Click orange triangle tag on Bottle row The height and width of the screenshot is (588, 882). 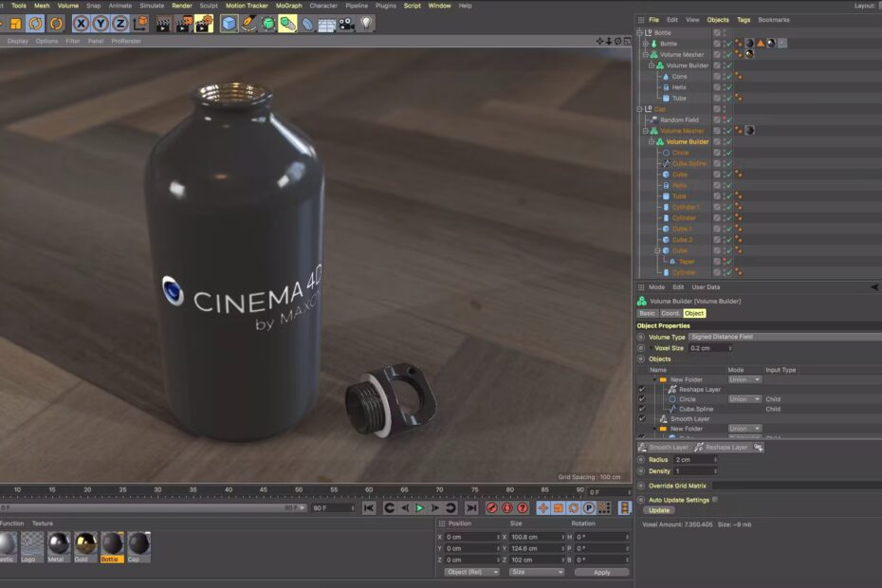[x=761, y=44]
